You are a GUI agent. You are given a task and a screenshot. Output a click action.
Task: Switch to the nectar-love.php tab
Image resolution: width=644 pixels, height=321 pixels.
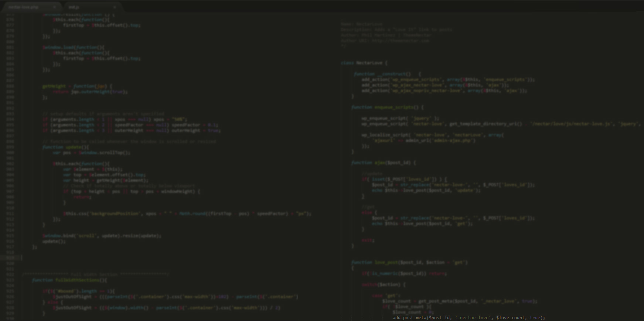pos(23,7)
